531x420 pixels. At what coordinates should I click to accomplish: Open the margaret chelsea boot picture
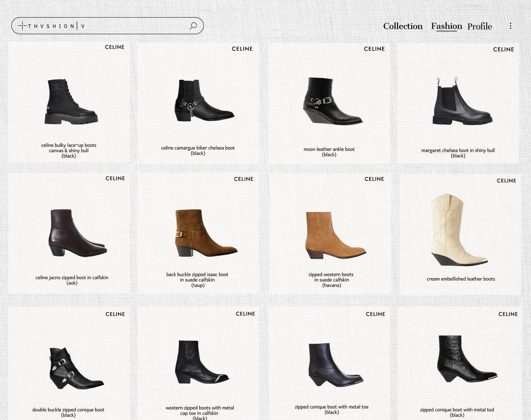pos(462,101)
